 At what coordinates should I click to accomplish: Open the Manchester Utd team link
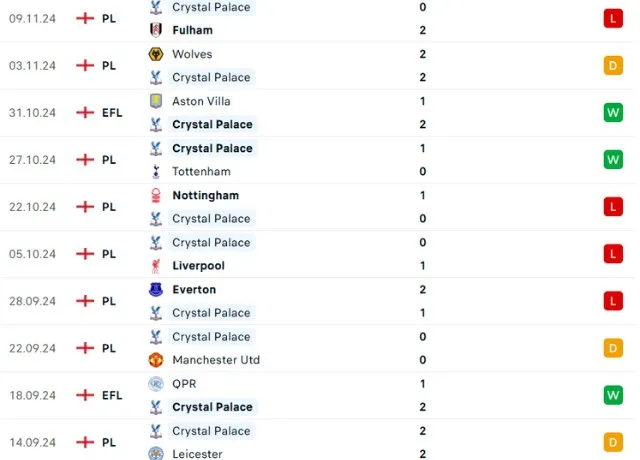click(216, 360)
